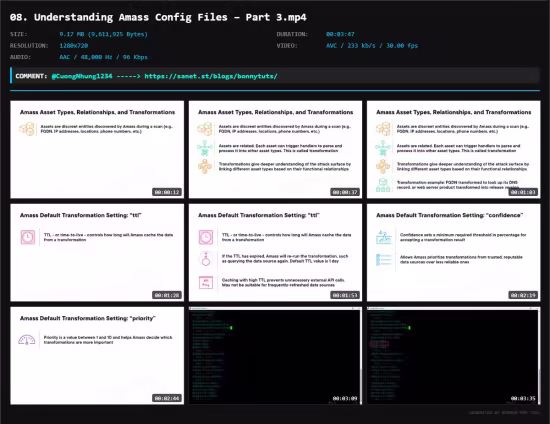Screen dimensions: 550x424
Task: Click the 00:01:03 timestamp badge
Action: (x=523, y=192)
